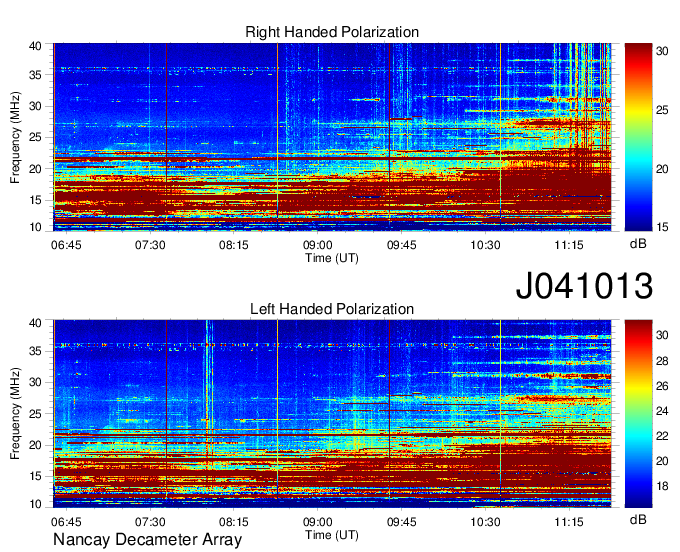Click the top plot's Time (UT) axis label
This screenshot has width=680, height=552.
(x=332, y=258)
